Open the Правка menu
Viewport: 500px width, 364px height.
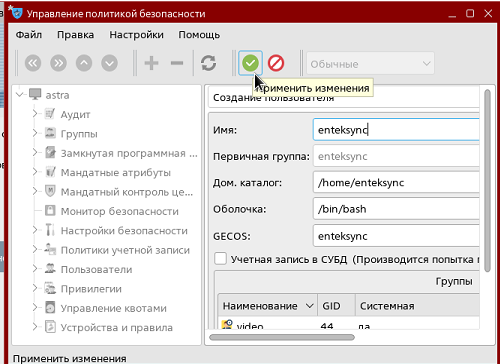coord(75,35)
